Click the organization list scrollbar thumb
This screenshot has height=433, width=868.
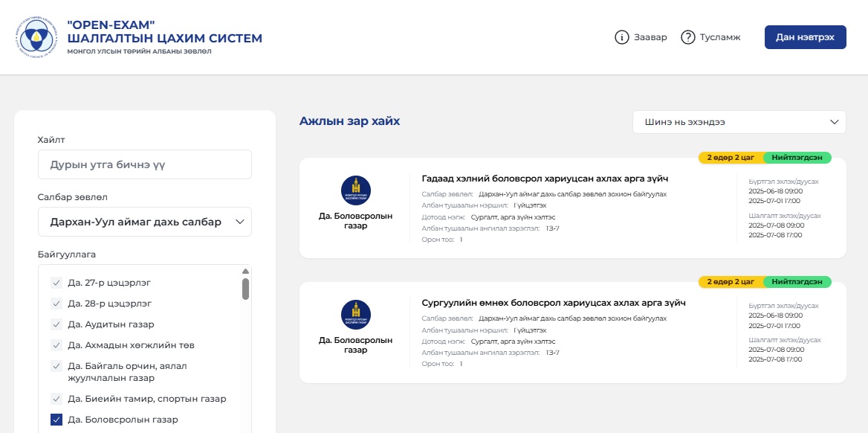point(245,289)
